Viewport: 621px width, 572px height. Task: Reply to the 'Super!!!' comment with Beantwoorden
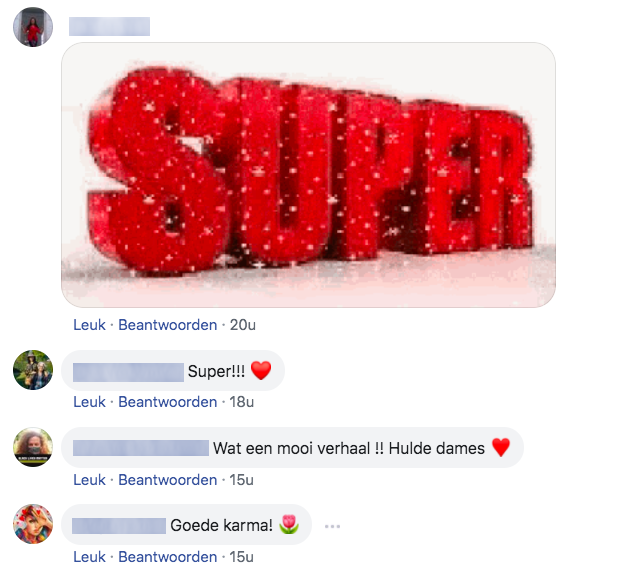168,402
